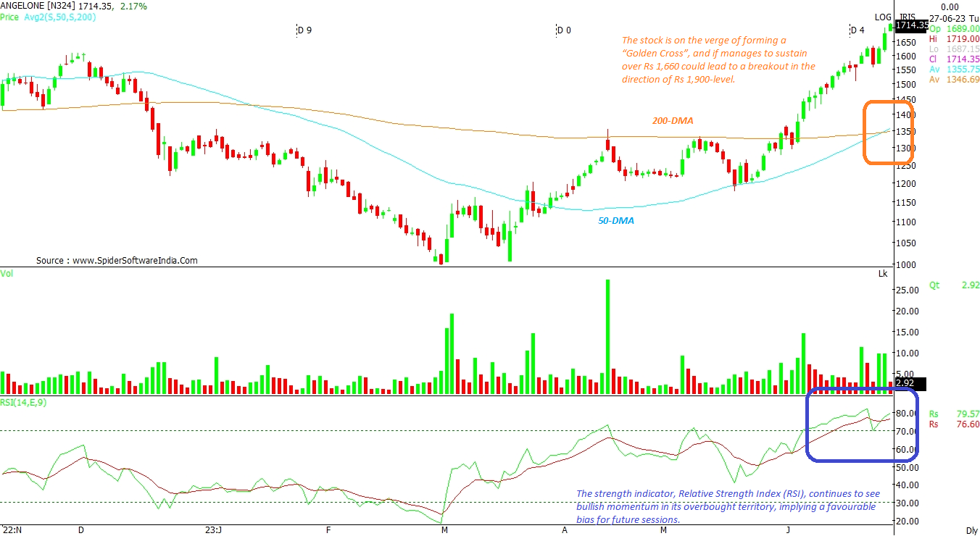Click the 200-DMA line label
This screenshot has width=980, height=536.
671,121
